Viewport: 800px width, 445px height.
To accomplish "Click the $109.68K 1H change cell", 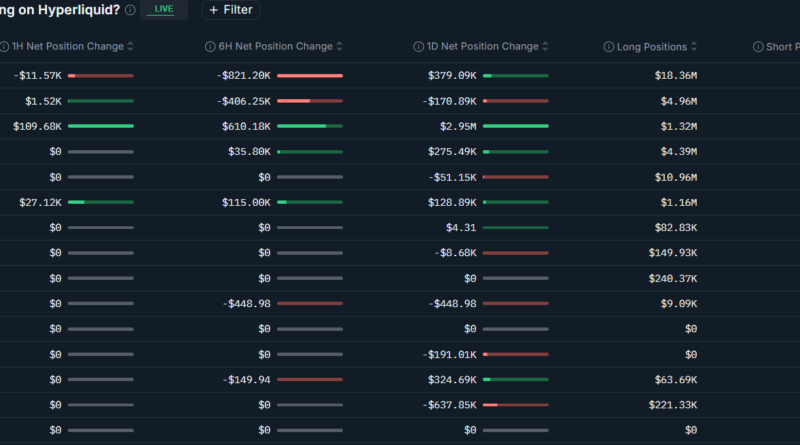I will point(39,126).
